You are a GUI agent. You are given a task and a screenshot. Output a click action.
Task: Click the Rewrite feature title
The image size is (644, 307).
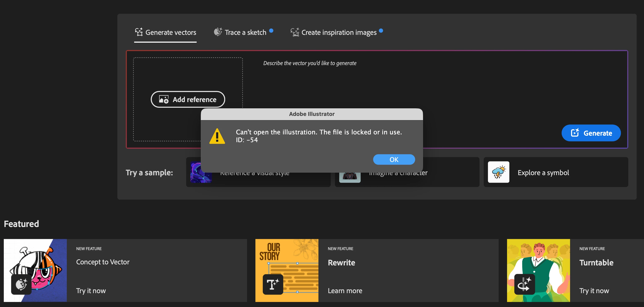tap(341, 262)
